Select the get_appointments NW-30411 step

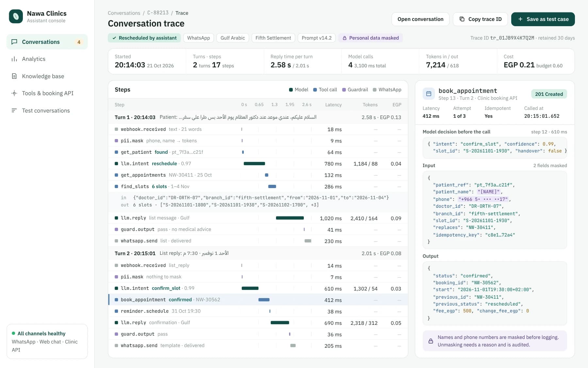pyautogui.click(x=258, y=175)
